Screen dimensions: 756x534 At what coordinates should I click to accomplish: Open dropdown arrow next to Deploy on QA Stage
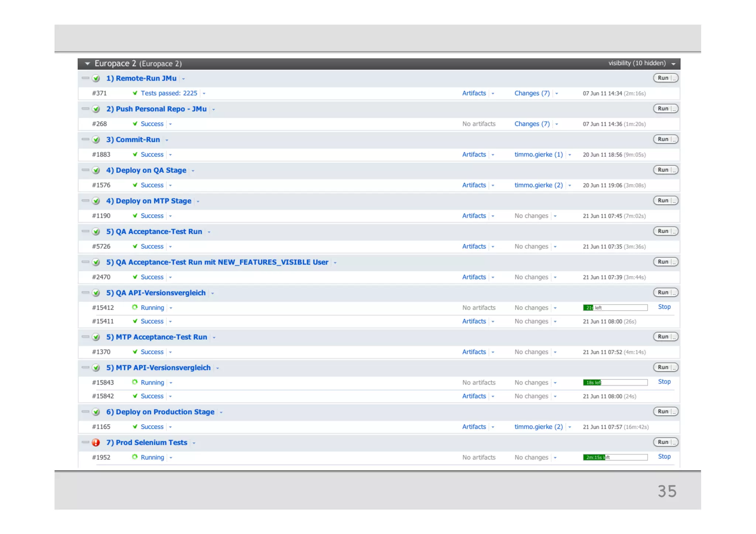point(193,171)
